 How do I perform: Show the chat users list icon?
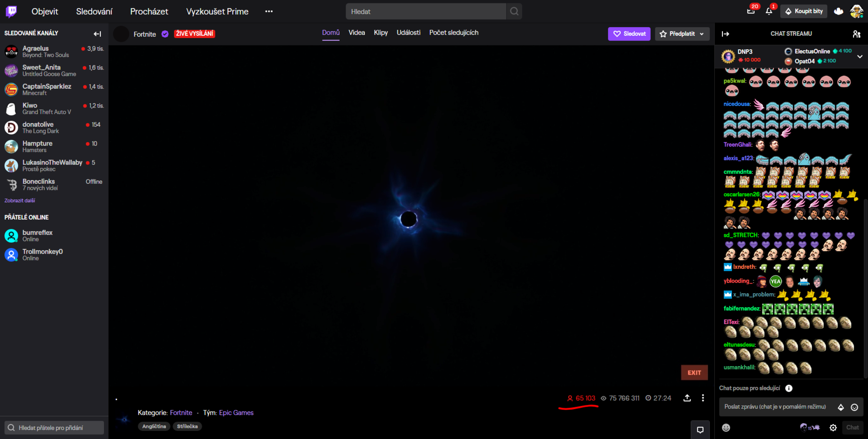(x=856, y=34)
